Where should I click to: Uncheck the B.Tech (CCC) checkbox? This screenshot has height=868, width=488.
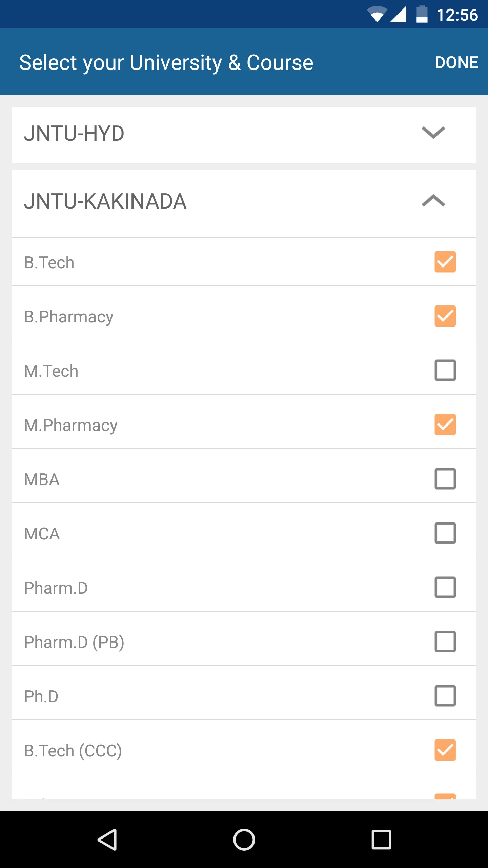tap(445, 750)
